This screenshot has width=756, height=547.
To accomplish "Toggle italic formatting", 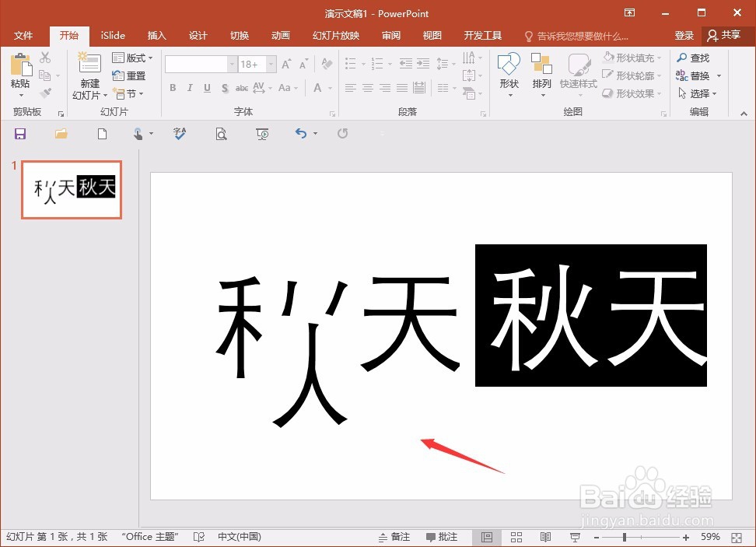I will [x=190, y=88].
